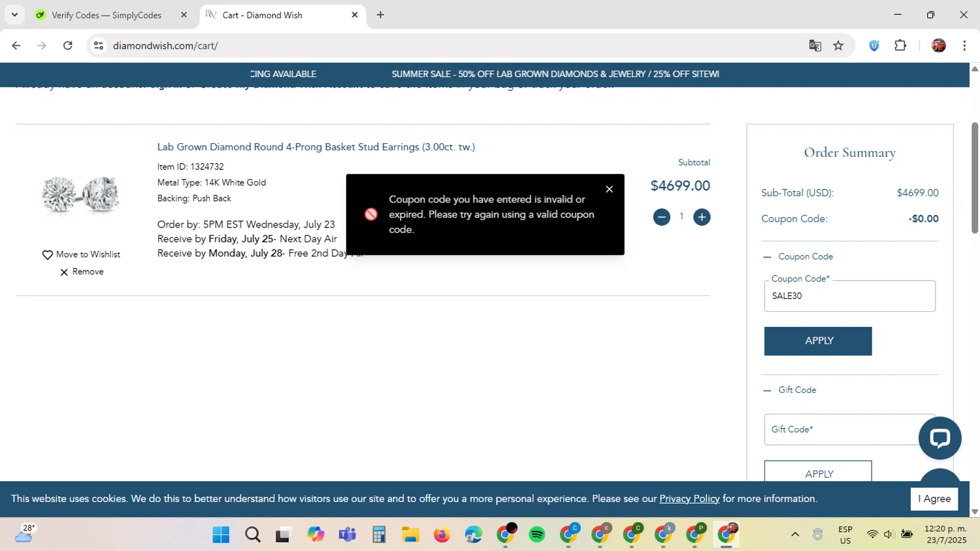Screen dimensions: 980x551
Task: Show hidden system tray icons
Action: (795, 535)
